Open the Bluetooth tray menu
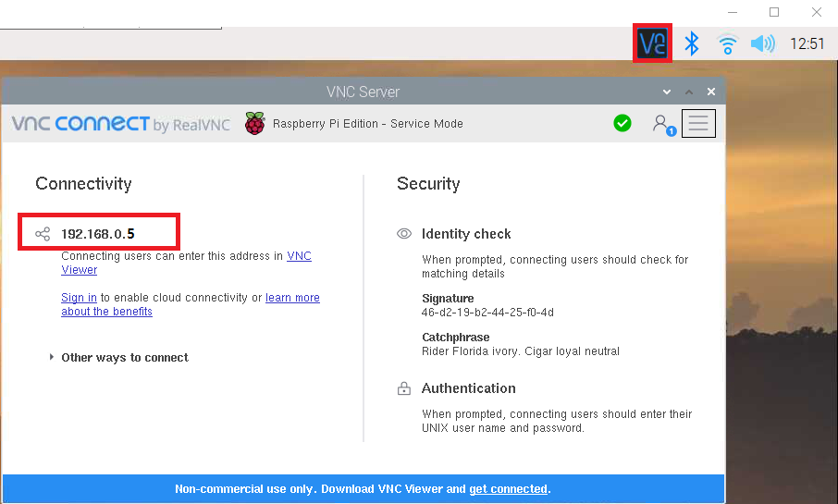 [692, 43]
